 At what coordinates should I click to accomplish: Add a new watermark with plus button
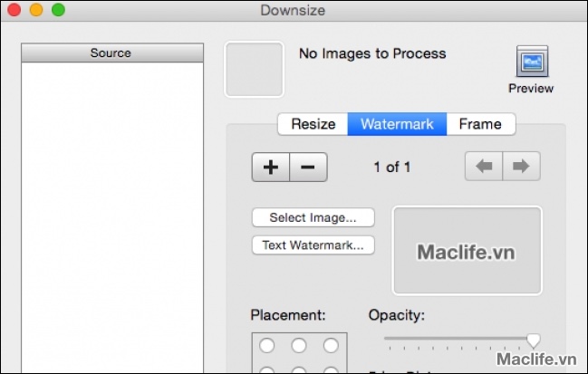pyautogui.click(x=270, y=168)
